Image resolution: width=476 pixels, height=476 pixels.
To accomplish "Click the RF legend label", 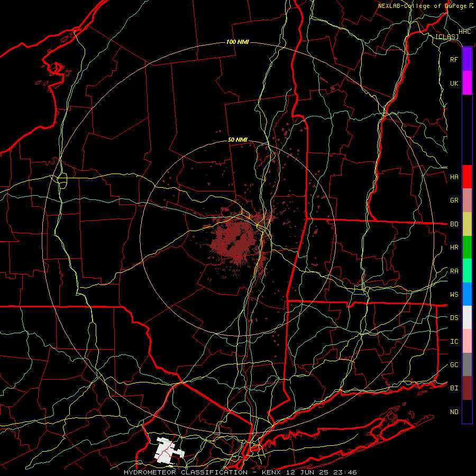I will point(454,59).
